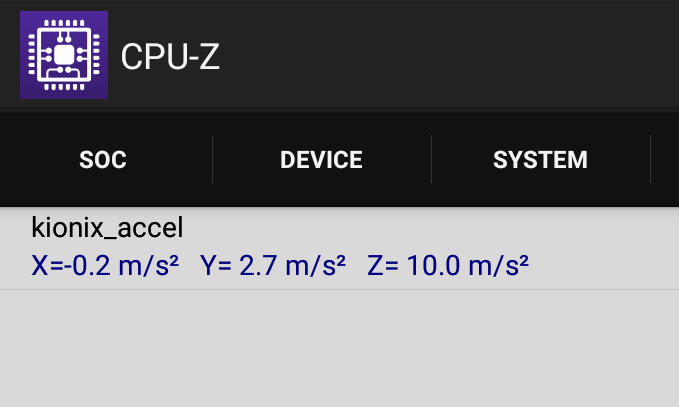Click the Y= 2.7 m/s² reading
This screenshot has height=407, width=679.
tap(273, 265)
